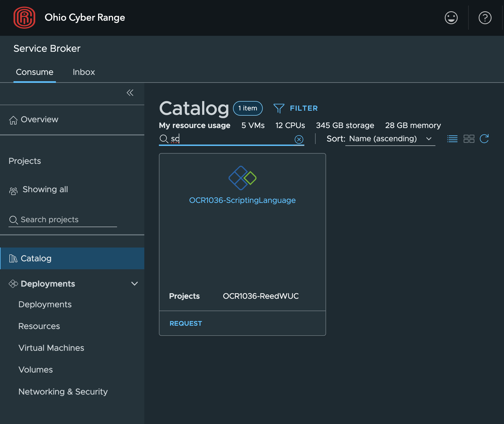Switch to card grid view
The width and height of the screenshot is (504, 424).
pos(469,139)
